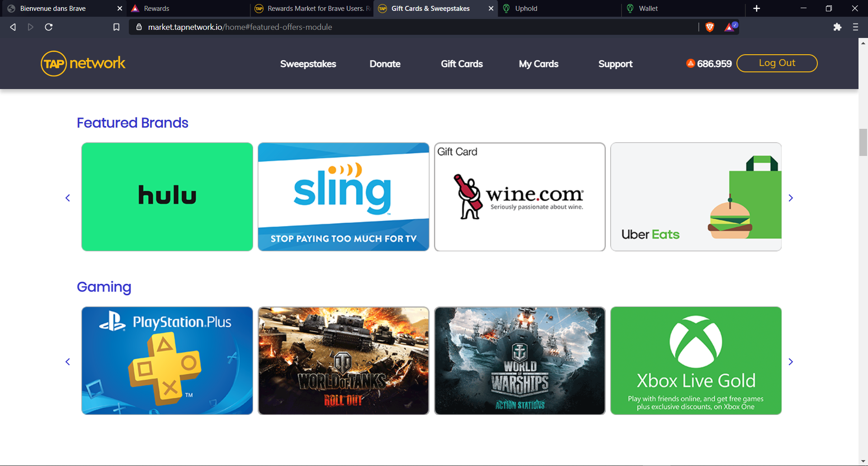868x466 pixels.
Task: Click the scrollbar up arrow
Action: click(863, 43)
